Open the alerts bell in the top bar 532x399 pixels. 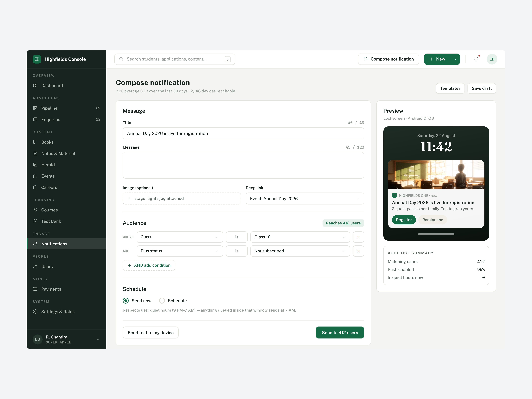476,59
